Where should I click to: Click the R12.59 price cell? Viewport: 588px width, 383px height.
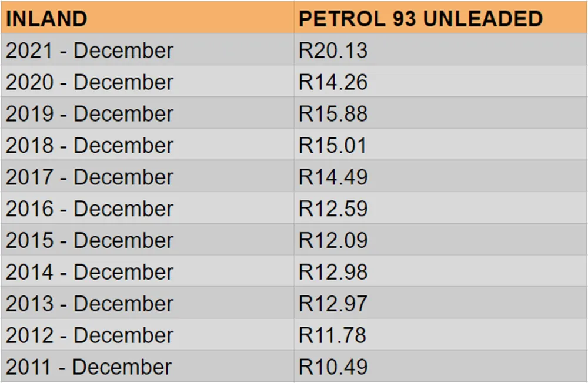[440, 208]
